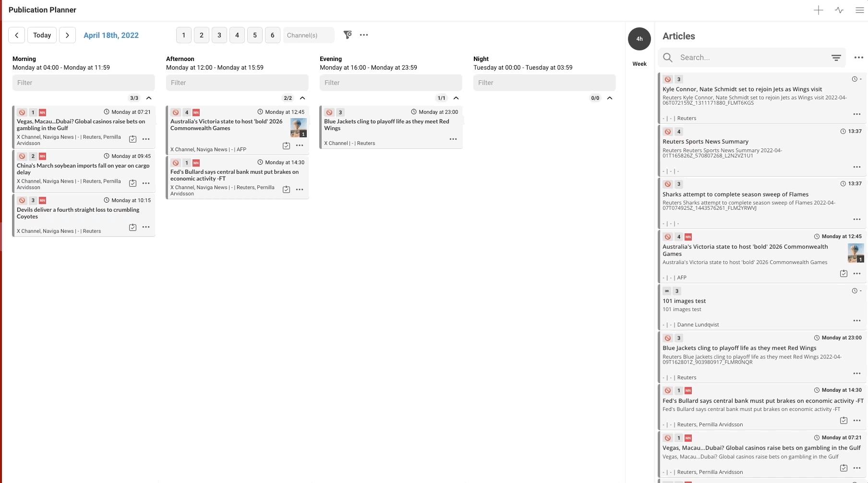
Task: Collapse the Night column chevron
Action: click(x=610, y=98)
